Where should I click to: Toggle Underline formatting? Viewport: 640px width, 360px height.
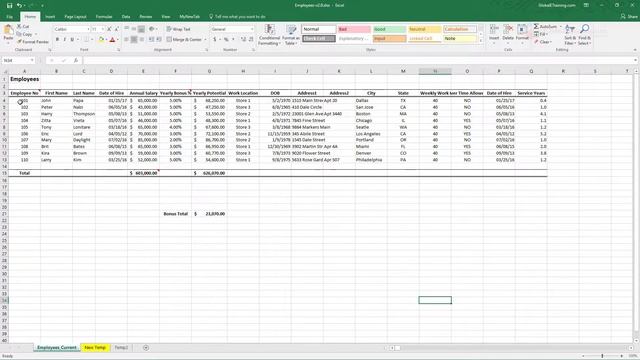tap(72, 40)
